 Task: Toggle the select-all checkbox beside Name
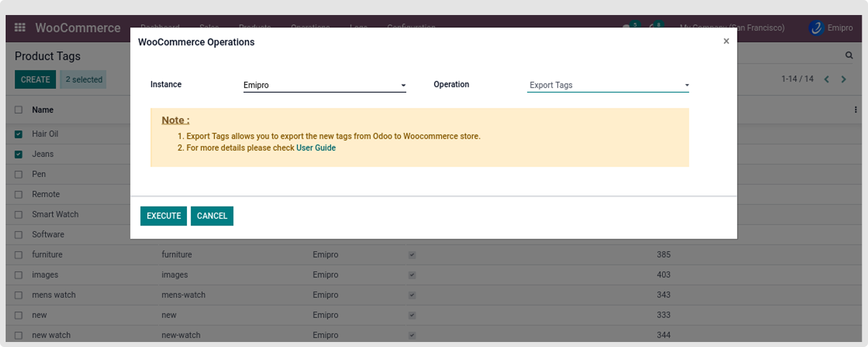pyautogui.click(x=19, y=110)
